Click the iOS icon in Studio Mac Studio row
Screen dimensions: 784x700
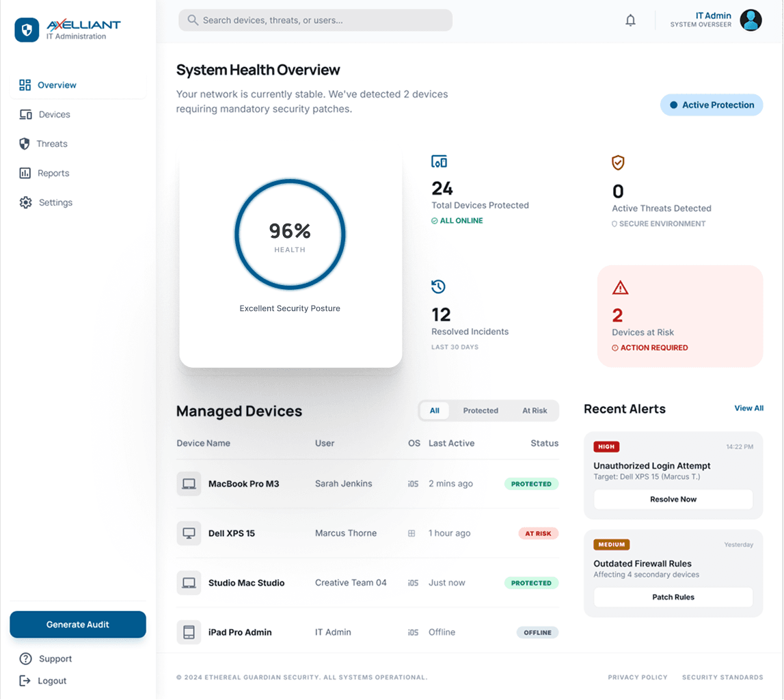413,583
